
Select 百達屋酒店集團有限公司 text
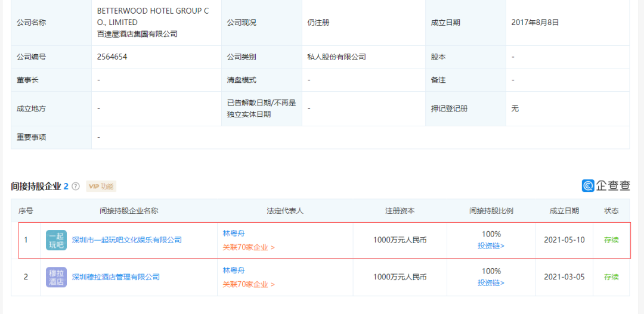pyautogui.click(x=137, y=34)
